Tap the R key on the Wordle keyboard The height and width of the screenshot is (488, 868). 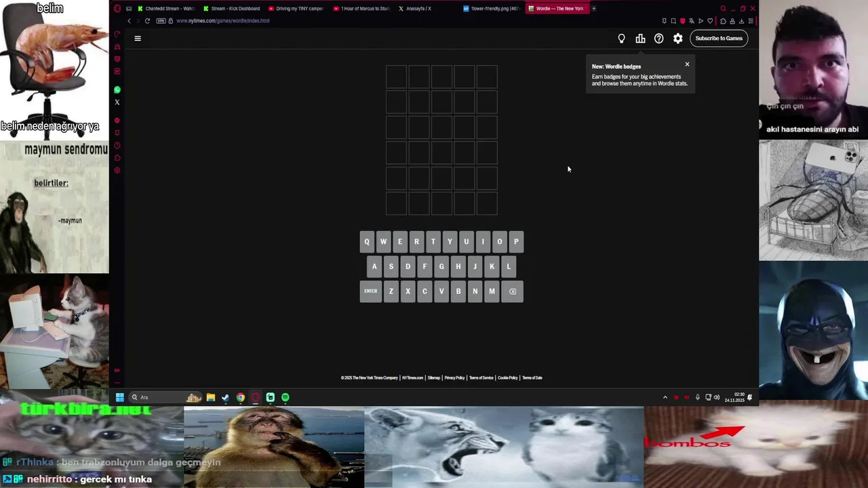pyautogui.click(x=416, y=242)
